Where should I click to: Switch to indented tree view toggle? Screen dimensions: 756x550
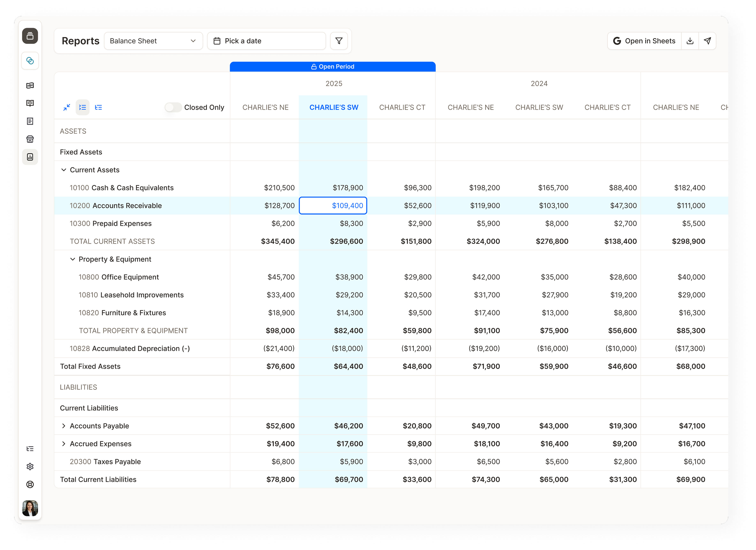pos(98,107)
